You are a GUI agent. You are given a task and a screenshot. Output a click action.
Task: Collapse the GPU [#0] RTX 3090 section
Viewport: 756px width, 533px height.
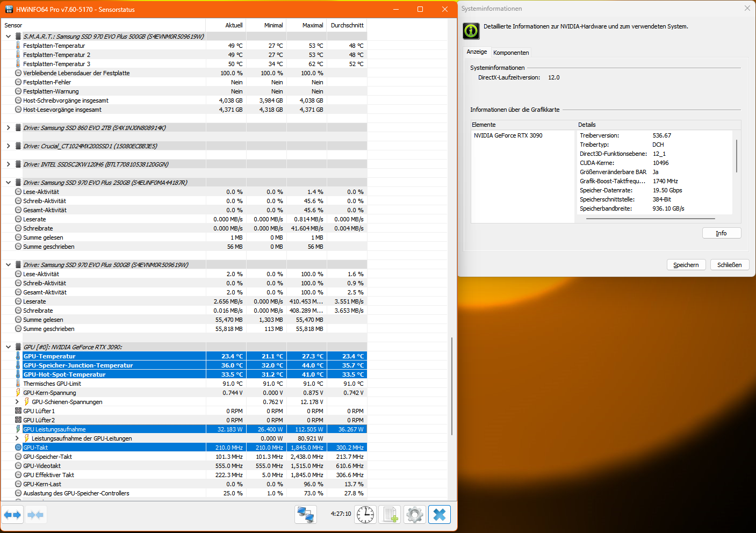8,347
